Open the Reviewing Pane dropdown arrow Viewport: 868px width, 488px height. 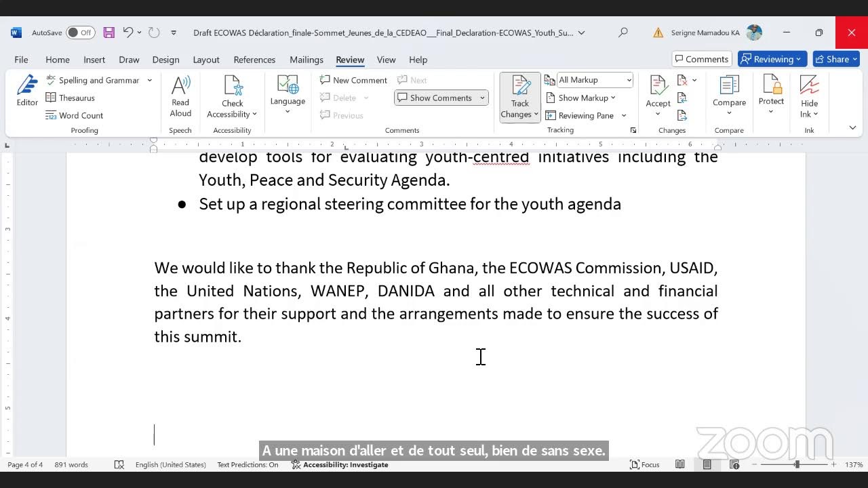click(x=624, y=115)
